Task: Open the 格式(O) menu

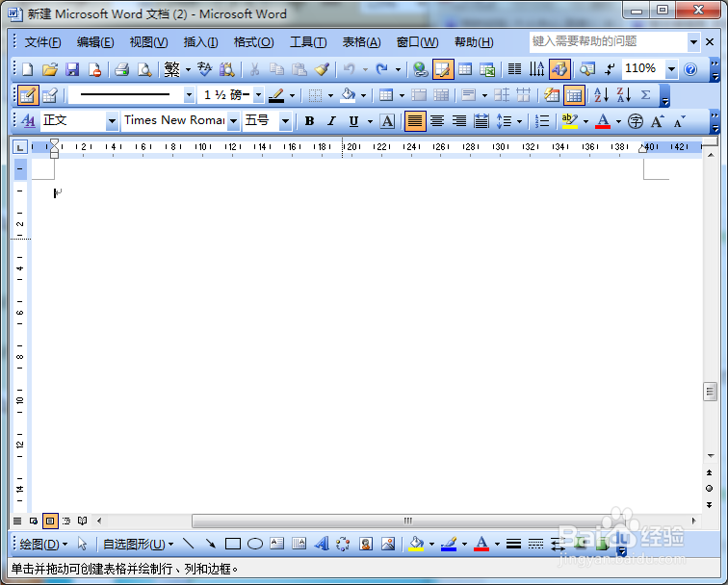Action: [253, 42]
